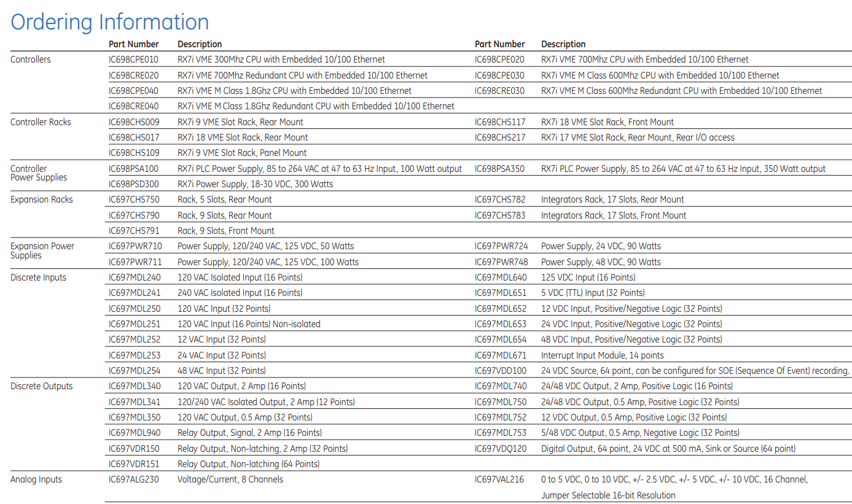Click the Ordering Information heading

(x=110, y=22)
